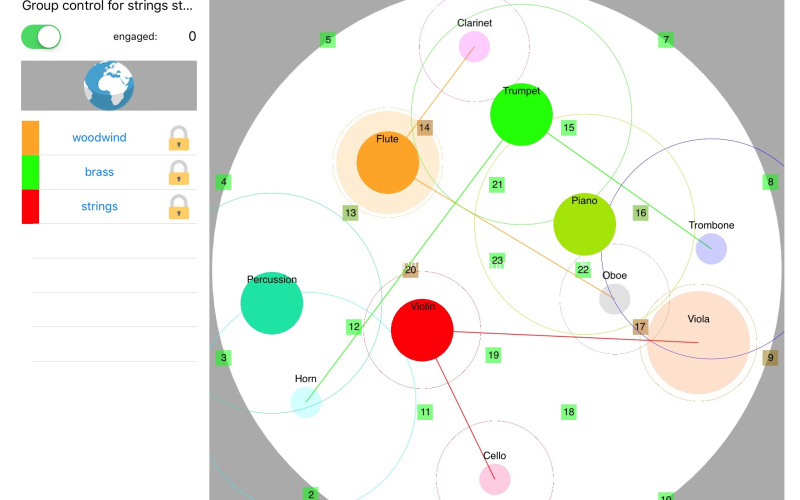Click speaker marker 22
The height and width of the screenshot is (500, 800).
coord(583,269)
